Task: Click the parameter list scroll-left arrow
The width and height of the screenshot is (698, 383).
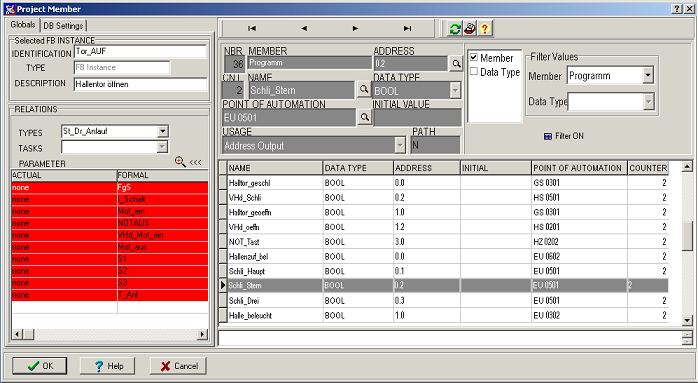Action: tap(17, 334)
